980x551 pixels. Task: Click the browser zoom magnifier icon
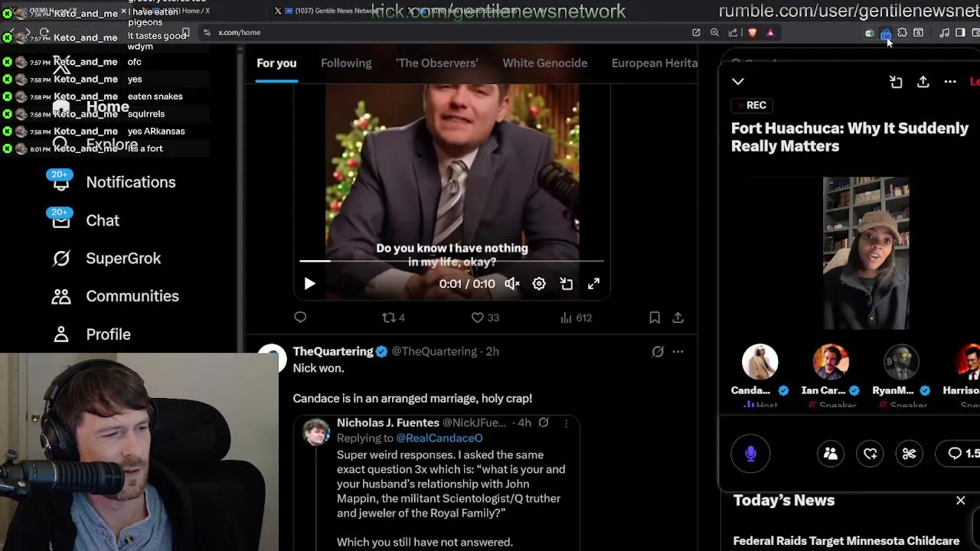(714, 33)
